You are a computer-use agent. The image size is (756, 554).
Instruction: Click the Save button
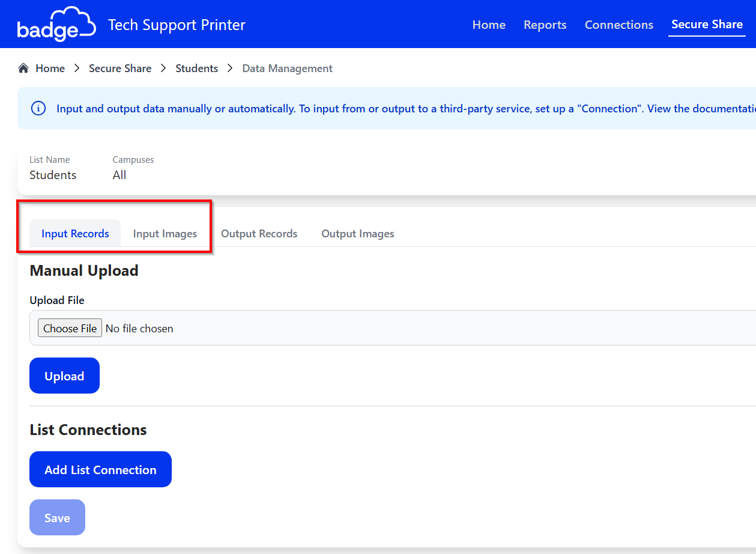57,517
